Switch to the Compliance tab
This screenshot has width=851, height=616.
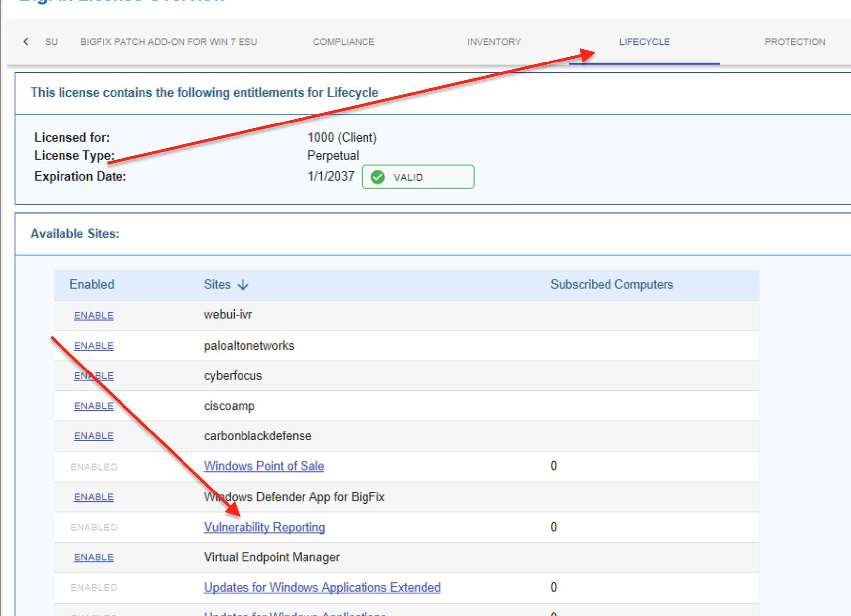coord(344,42)
